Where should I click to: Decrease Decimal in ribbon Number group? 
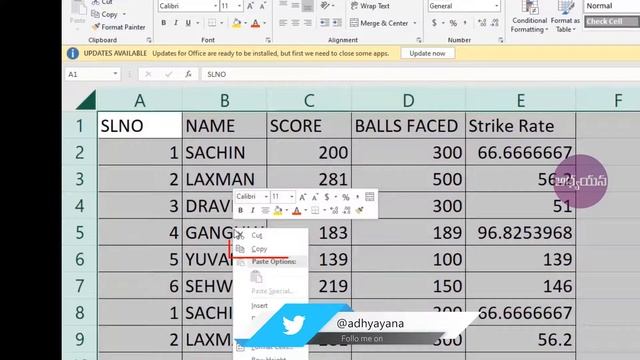(495, 23)
